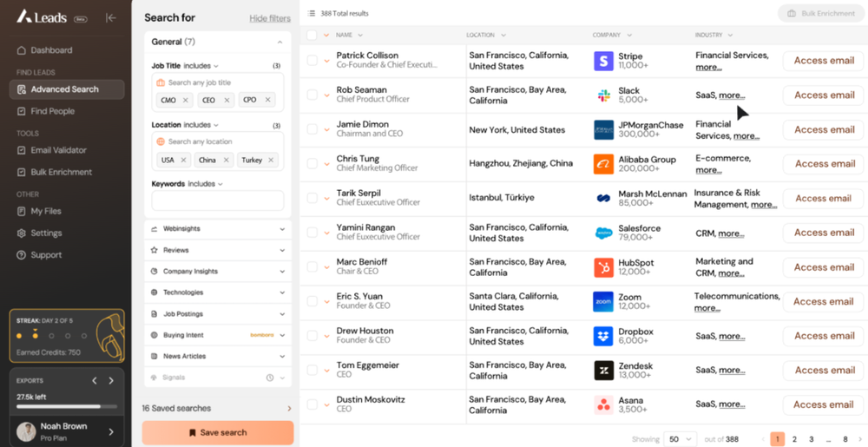Access email for Patrick Collison
Viewport: 868px width, 447px height.
point(824,61)
